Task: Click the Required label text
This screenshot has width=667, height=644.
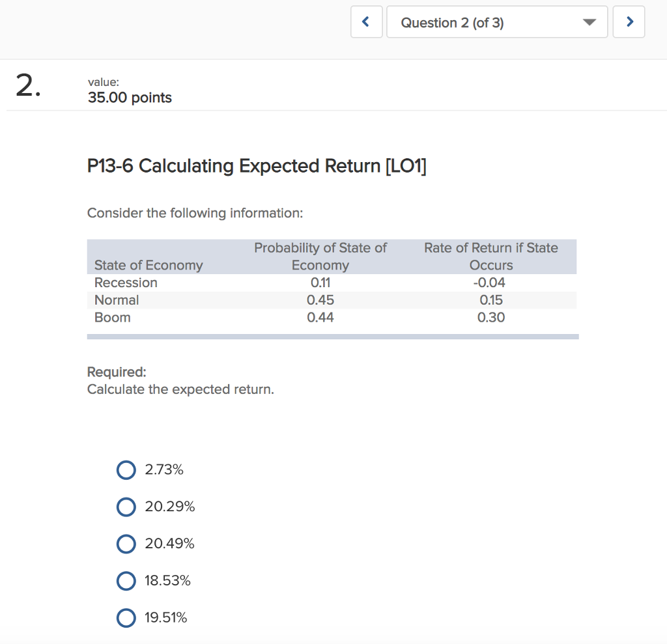Action: 117,372
